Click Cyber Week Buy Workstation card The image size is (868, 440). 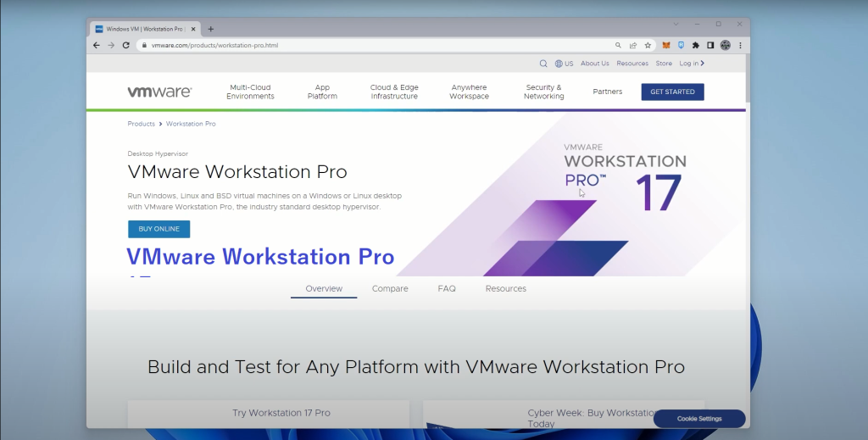tap(564, 415)
